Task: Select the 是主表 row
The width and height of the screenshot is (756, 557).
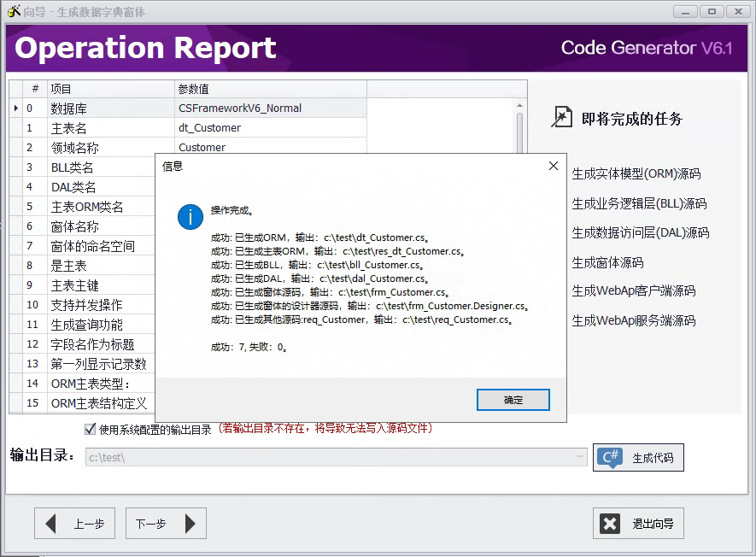Action: (x=101, y=266)
